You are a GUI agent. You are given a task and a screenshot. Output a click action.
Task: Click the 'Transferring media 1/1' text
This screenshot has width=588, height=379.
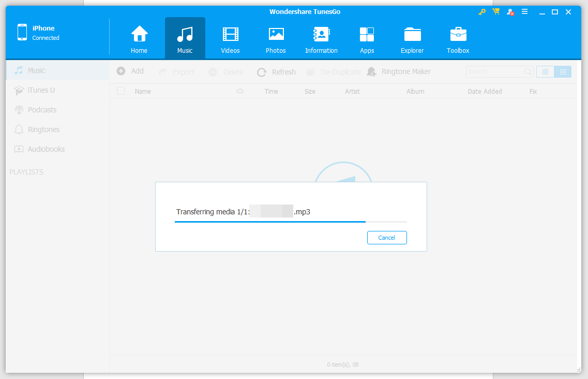(x=213, y=212)
